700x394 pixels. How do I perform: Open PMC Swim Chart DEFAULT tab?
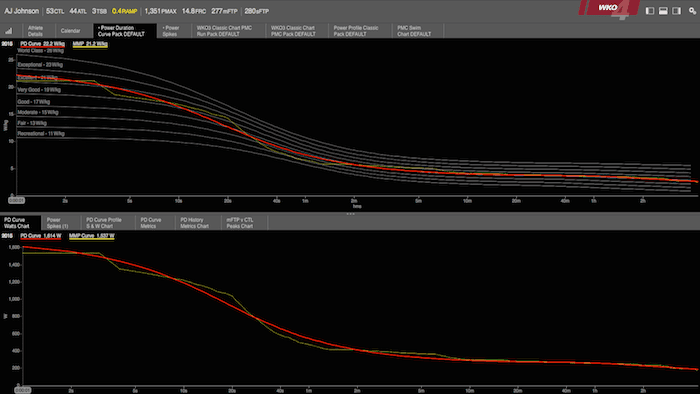[x=414, y=31]
